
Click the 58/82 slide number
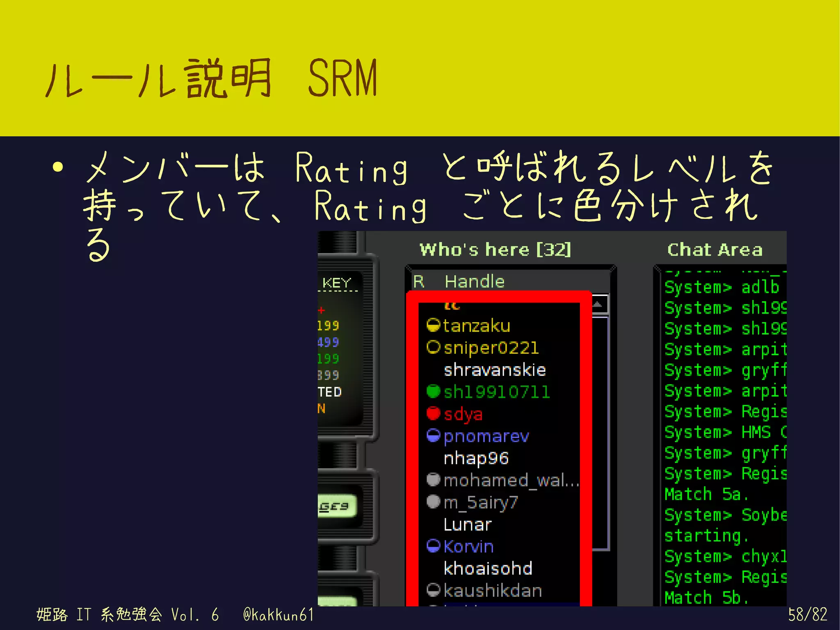pos(807,614)
